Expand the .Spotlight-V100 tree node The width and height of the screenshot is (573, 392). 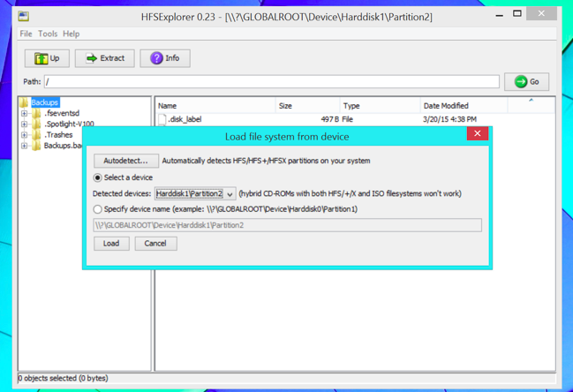tap(24, 124)
